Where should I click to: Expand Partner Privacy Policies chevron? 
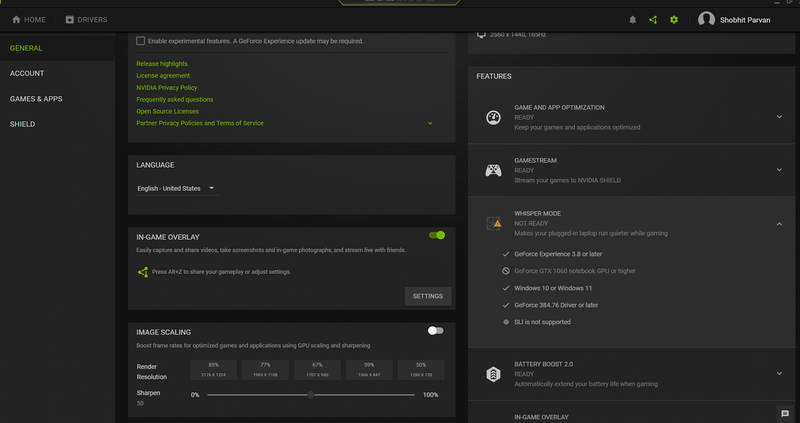(x=430, y=123)
